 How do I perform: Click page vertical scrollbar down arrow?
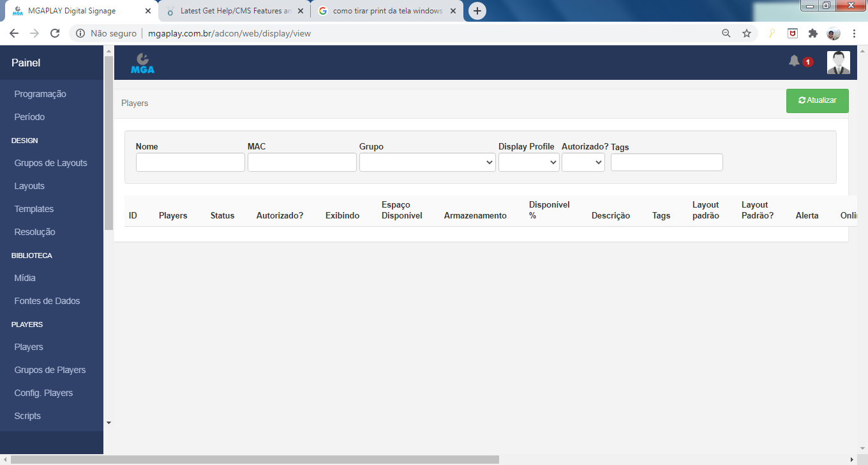[x=862, y=449]
